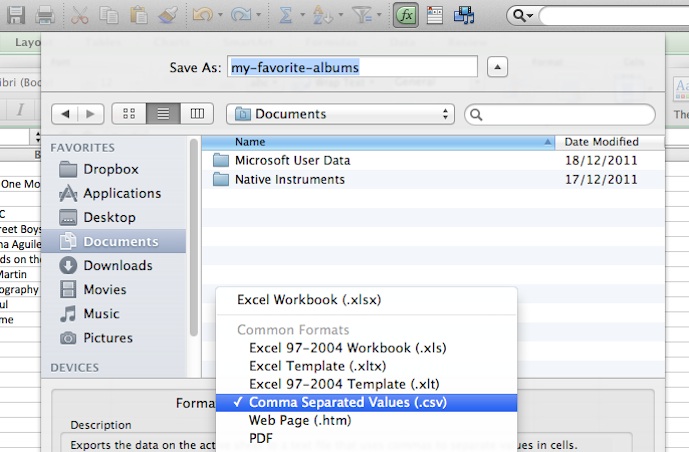Viewport: 689px width, 452px height.
Task: Switch to icon view in save dialog
Action: tap(129, 114)
